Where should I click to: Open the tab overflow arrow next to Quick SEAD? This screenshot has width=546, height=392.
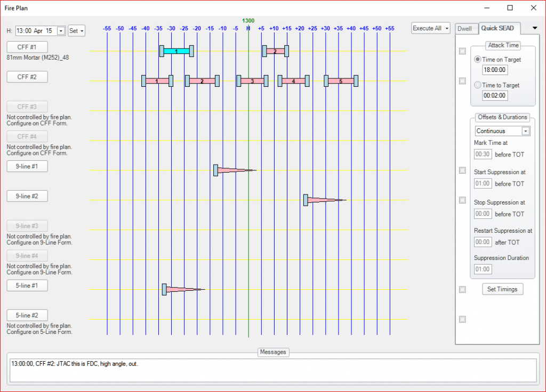[535, 28]
